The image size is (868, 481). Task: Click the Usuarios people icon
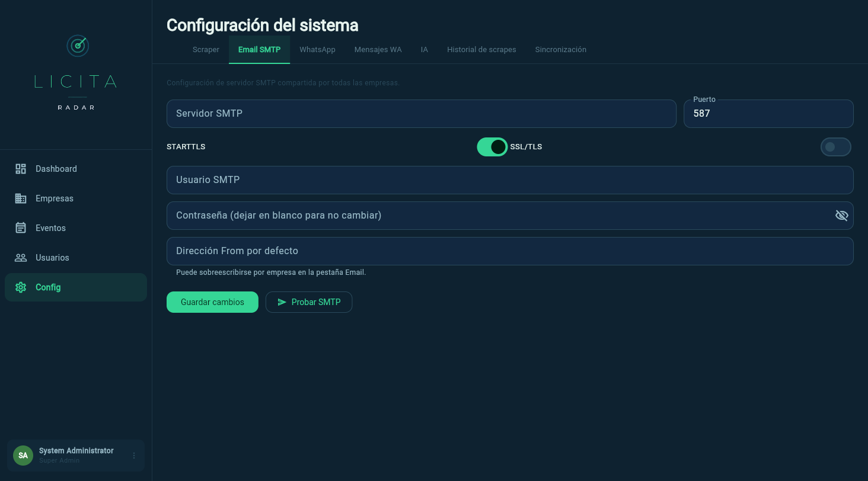pyautogui.click(x=21, y=258)
